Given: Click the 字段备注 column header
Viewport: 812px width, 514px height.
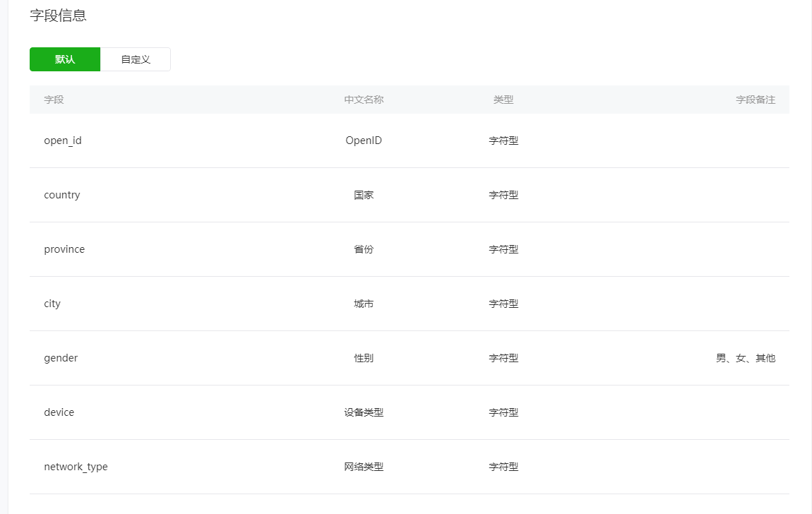Looking at the screenshot, I should (x=756, y=100).
